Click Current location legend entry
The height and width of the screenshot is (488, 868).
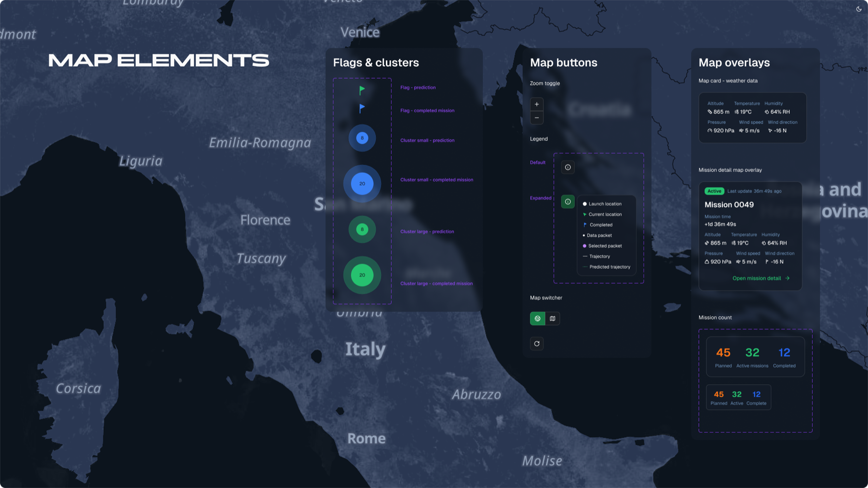pos(602,214)
